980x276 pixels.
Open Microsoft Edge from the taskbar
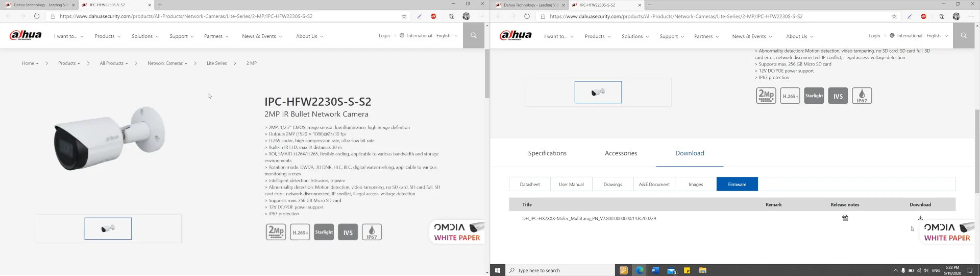coord(640,270)
